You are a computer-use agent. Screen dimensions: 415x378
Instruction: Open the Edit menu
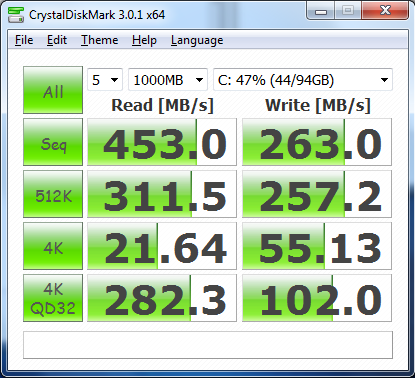(57, 40)
